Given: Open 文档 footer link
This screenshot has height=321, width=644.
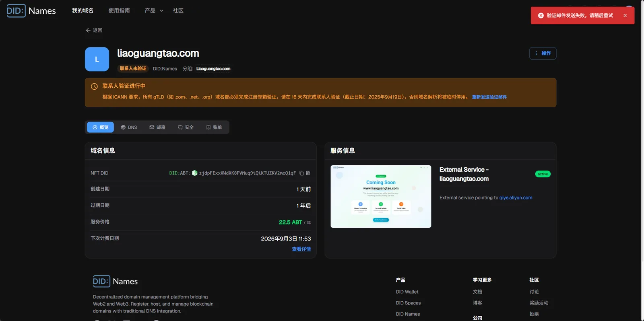Looking at the screenshot, I should 477,292.
